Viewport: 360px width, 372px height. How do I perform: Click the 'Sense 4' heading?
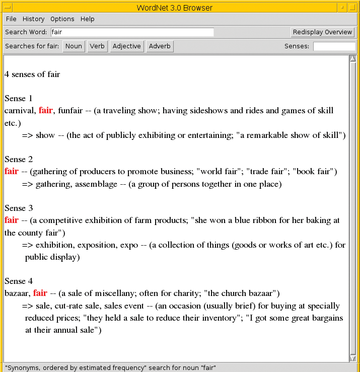point(19,281)
